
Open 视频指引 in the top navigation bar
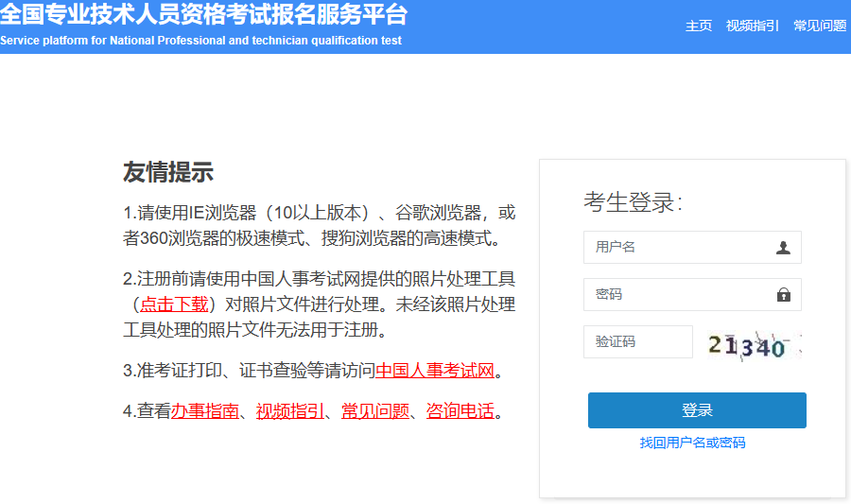(752, 26)
